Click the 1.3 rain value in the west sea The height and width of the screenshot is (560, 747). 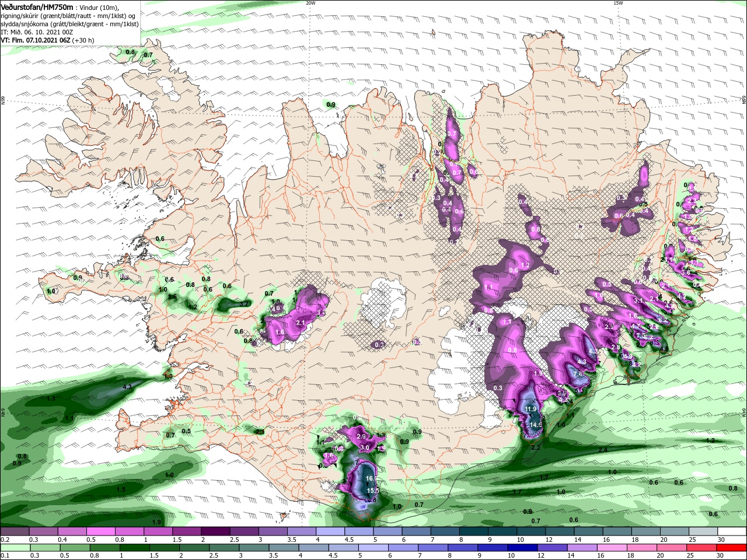point(51,398)
